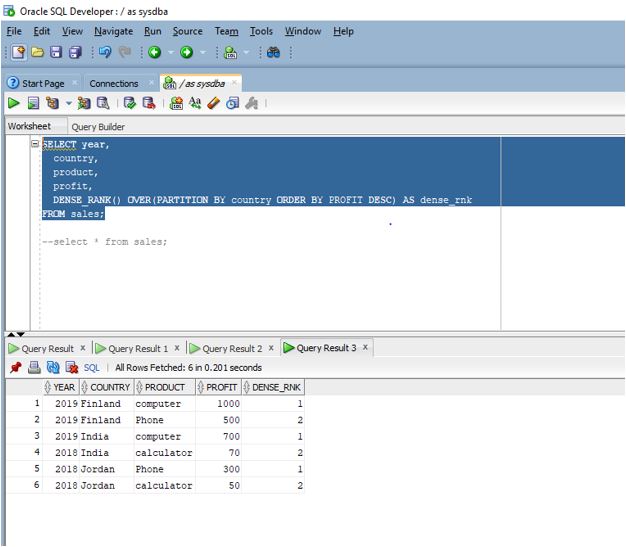Screen dimensions: 626x547
Task: Click the SQL link in results toolbar
Action: coord(91,368)
